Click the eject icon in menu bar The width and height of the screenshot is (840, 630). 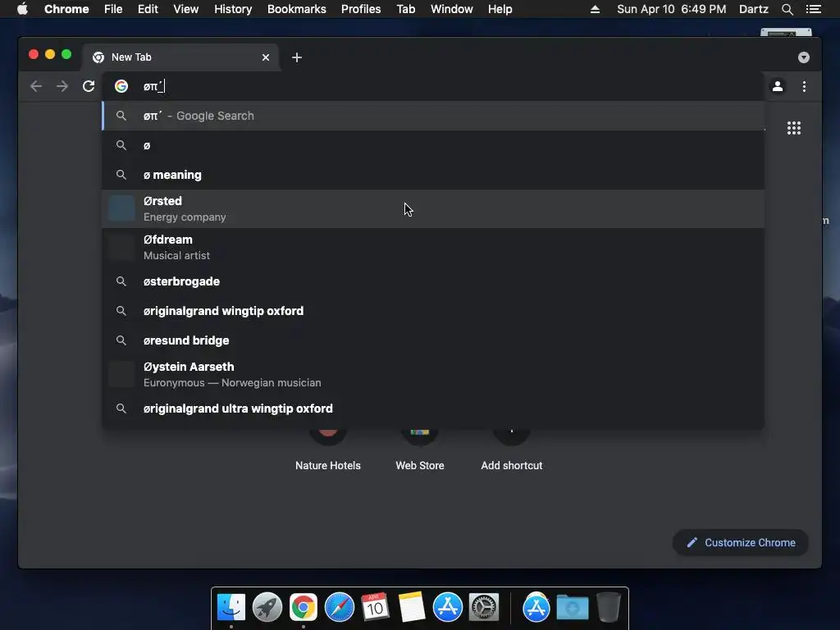595,9
